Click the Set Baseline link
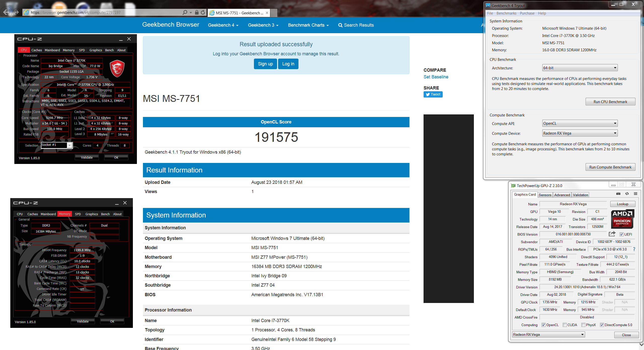This screenshot has width=644, height=350. [436, 77]
